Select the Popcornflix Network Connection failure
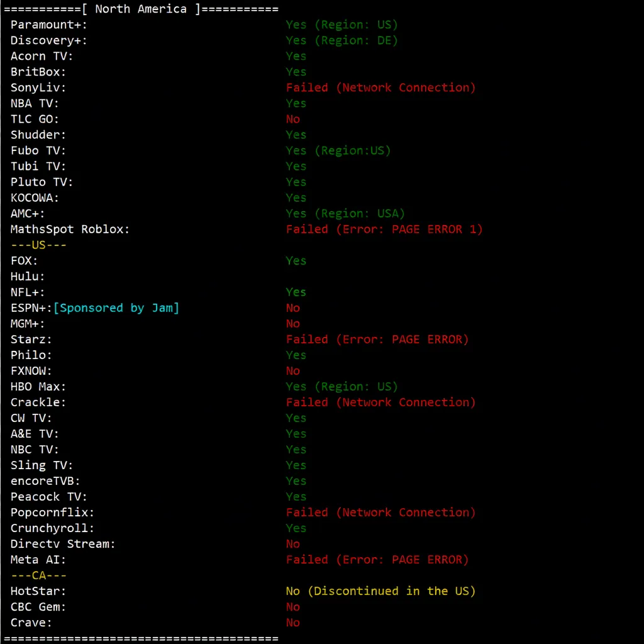This screenshot has height=644, width=644. coord(380,512)
